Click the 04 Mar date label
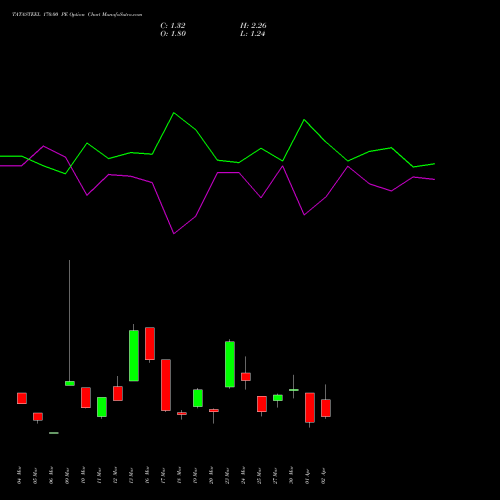 tap(19, 475)
